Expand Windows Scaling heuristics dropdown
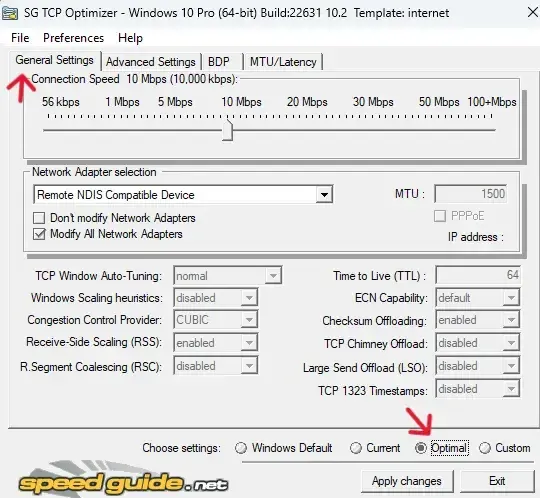 click(x=249, y=298)
